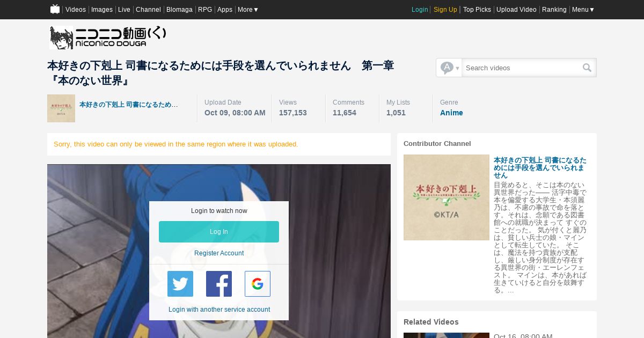Log in with the Twitter icon
Screen dimensions: 644x338
[180, 284]
